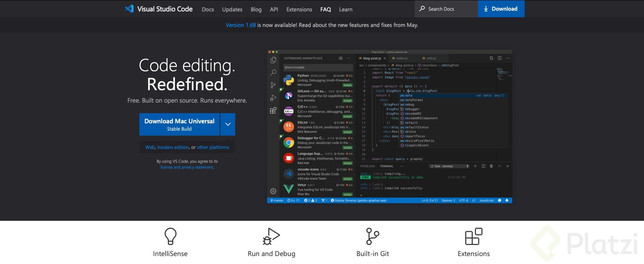Open the FAQ navigation item
This screenshot has width=644, height=264.
click(325, 9)
